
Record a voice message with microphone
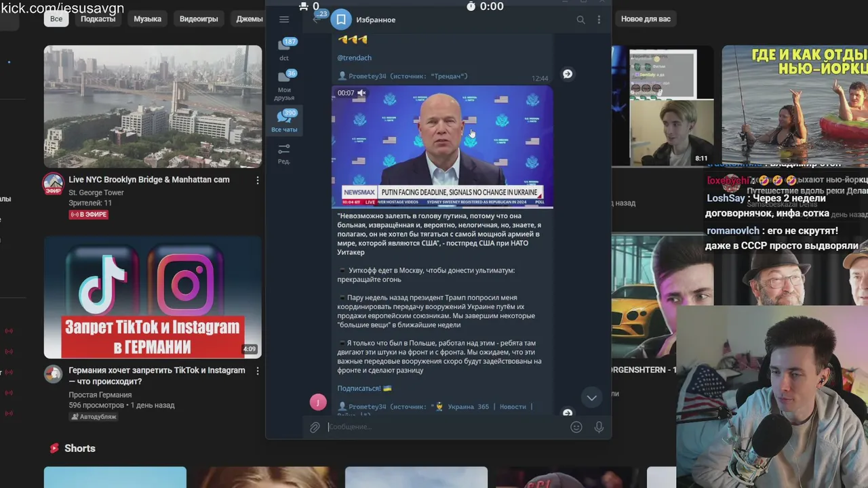pyautogui.click(x=599, y=427)
